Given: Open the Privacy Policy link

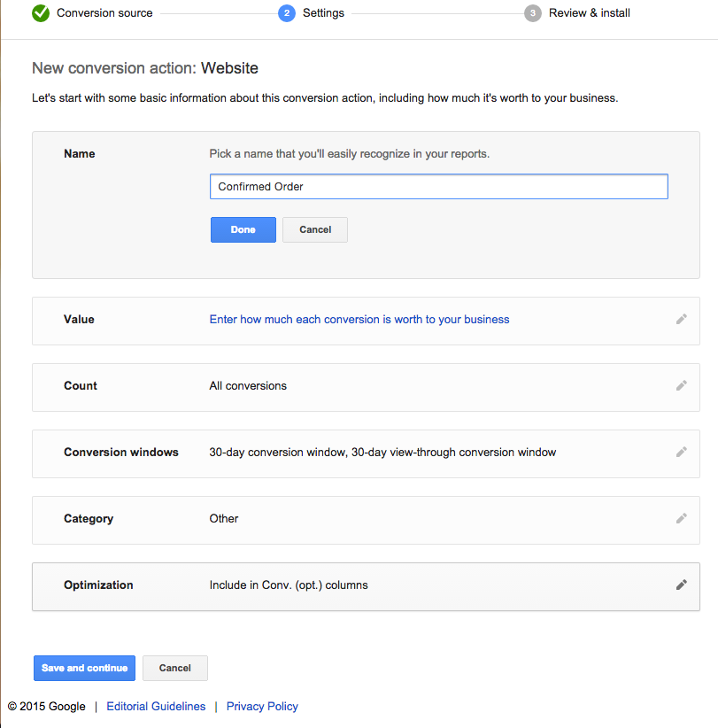Looking at the screenshot, I should click(x=262, y=706).
